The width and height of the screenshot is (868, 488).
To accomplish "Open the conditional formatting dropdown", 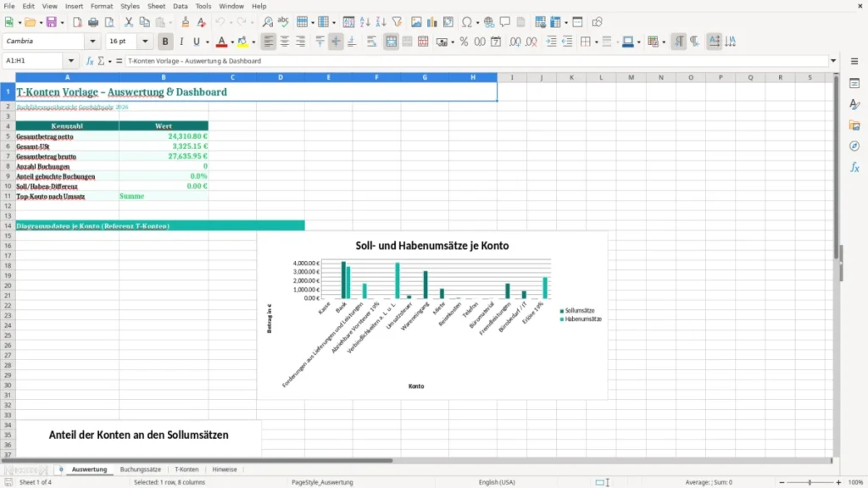I will click(x=664, y=42).
